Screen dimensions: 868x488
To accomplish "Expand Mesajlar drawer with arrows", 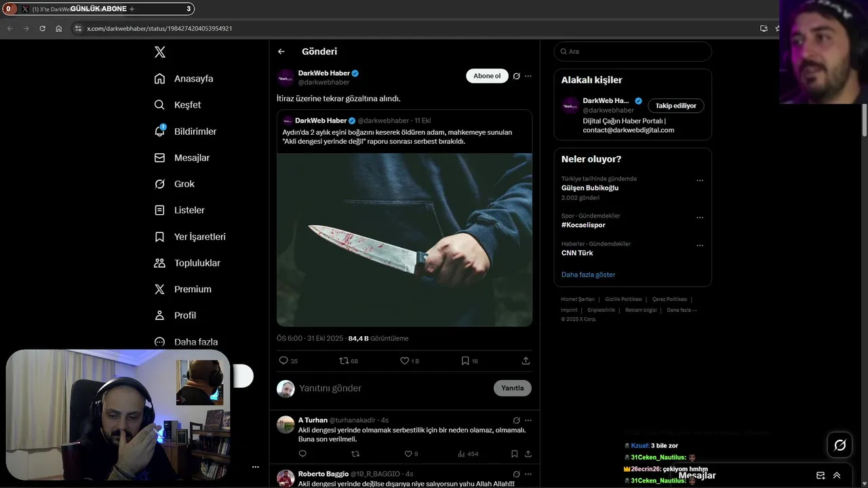I will click(x=837, y=476).
